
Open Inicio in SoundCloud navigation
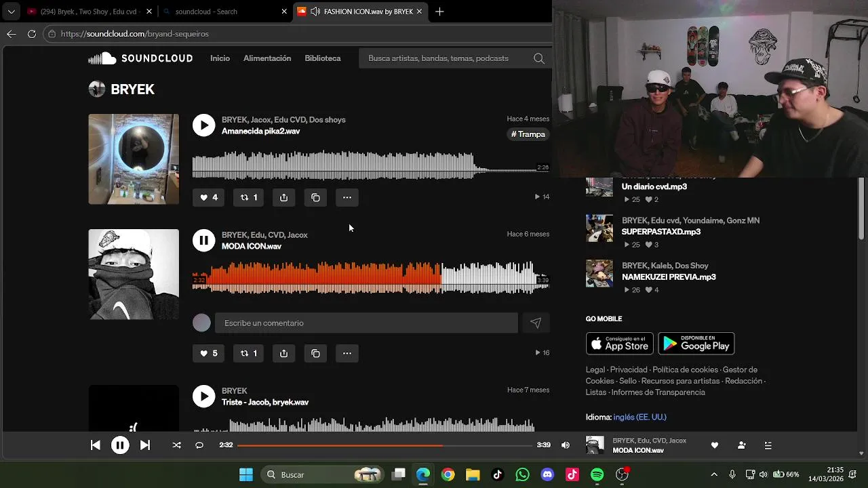(220, 58)
